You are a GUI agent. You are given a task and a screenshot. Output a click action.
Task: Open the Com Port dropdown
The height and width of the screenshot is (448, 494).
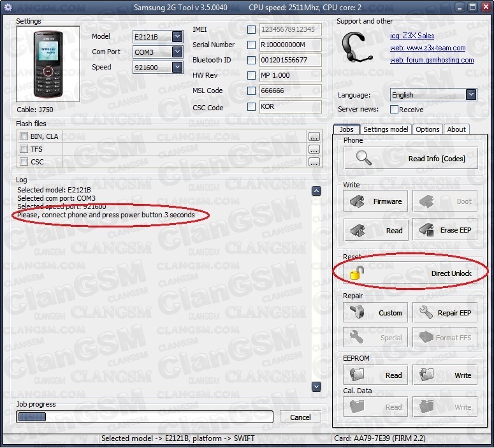coord(177,52)
